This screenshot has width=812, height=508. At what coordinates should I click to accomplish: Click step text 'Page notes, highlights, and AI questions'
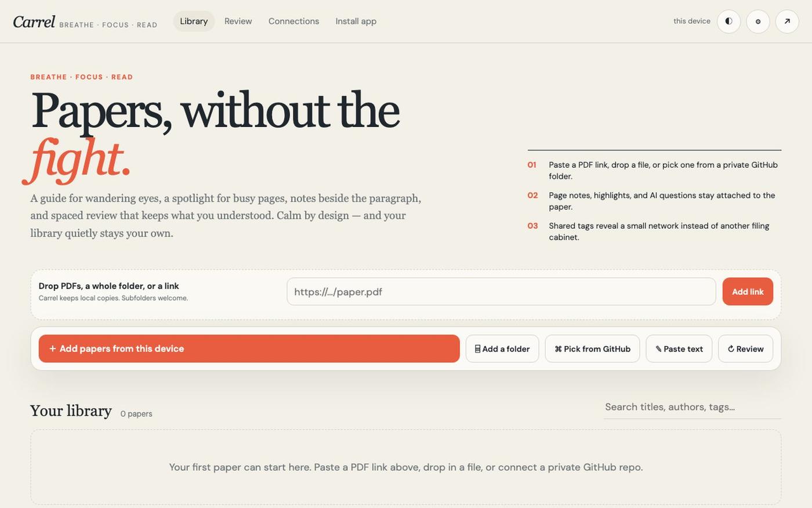662,201
